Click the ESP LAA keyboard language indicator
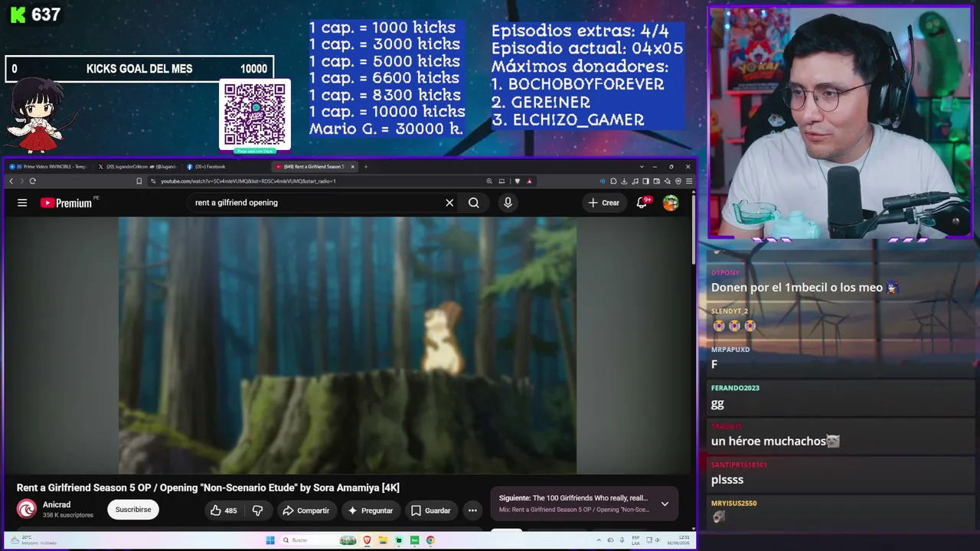The height and width of the screenshot is (551, 980). pos(635,540)
